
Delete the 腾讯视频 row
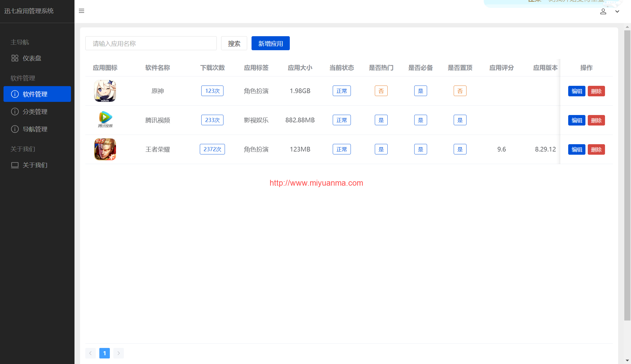[x=596, y=120]
